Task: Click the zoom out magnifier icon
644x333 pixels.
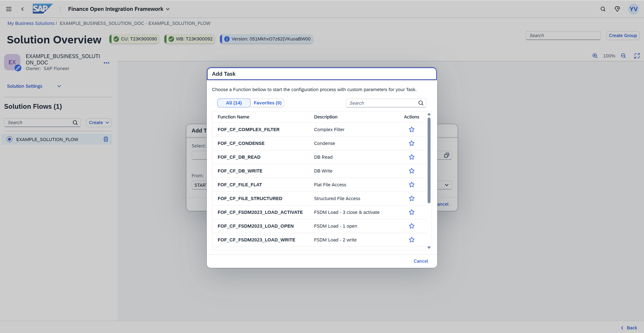Action: click(623, 56)
